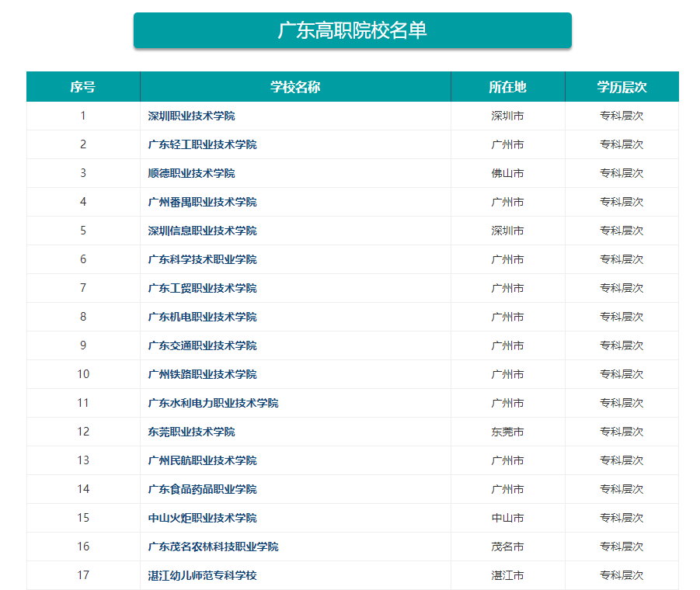Open 顺德职业技术学院 school link
700x590 pixels.
tap(192, 173)
